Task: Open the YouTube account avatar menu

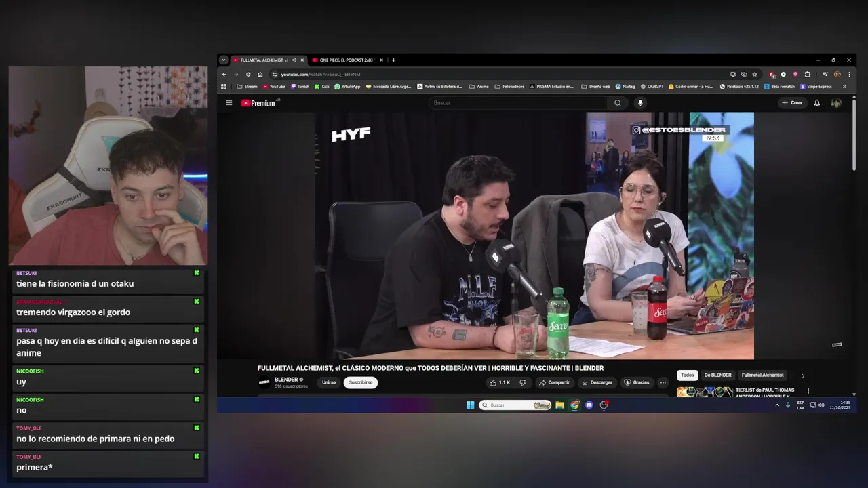Action: pos(836,103)
